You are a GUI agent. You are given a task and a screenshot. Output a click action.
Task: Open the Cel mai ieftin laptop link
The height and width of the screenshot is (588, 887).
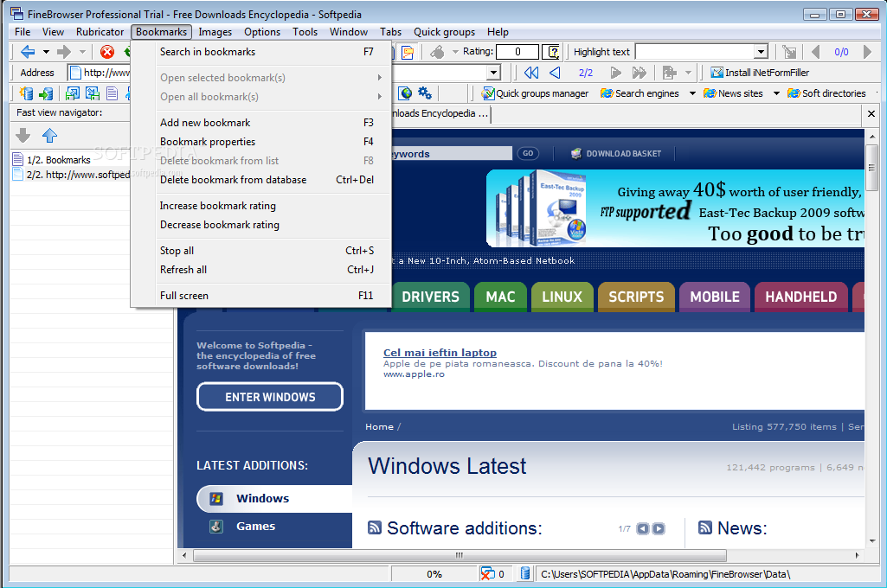click(x=440, y=353)
